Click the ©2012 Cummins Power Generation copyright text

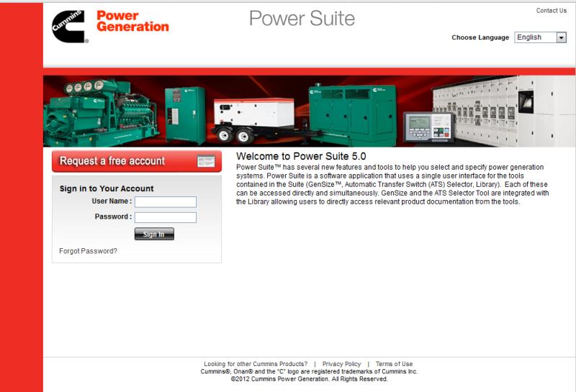point(310,379)
